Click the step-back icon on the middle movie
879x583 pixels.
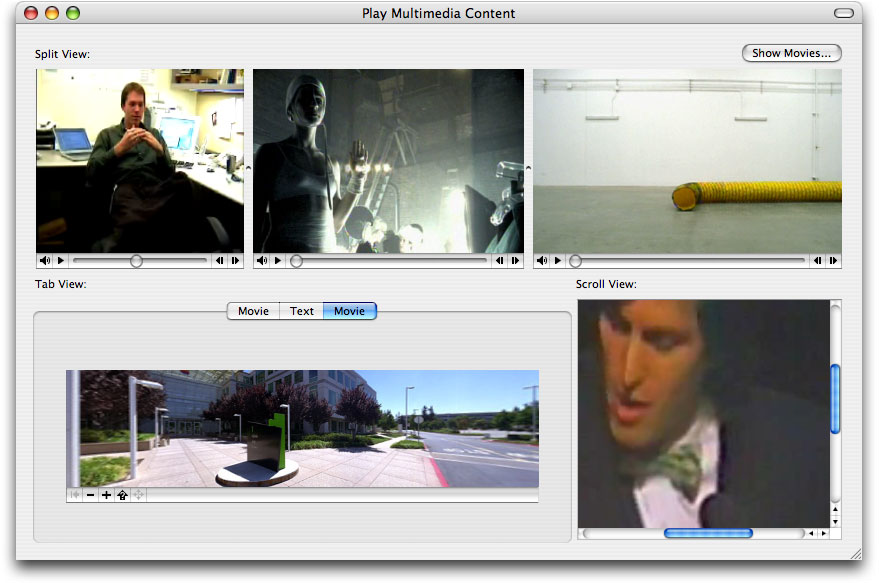point(498,260)
